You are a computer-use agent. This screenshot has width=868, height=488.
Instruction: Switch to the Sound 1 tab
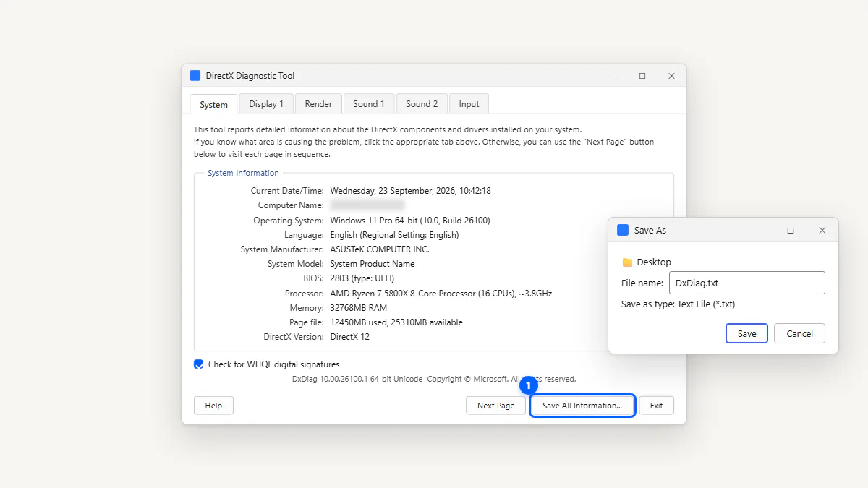[x=369, y=104]
